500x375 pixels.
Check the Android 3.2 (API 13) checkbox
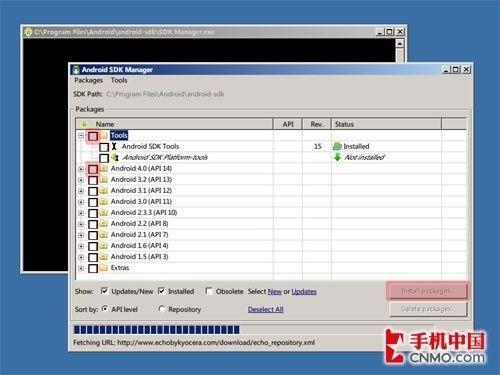pos(93,180)
